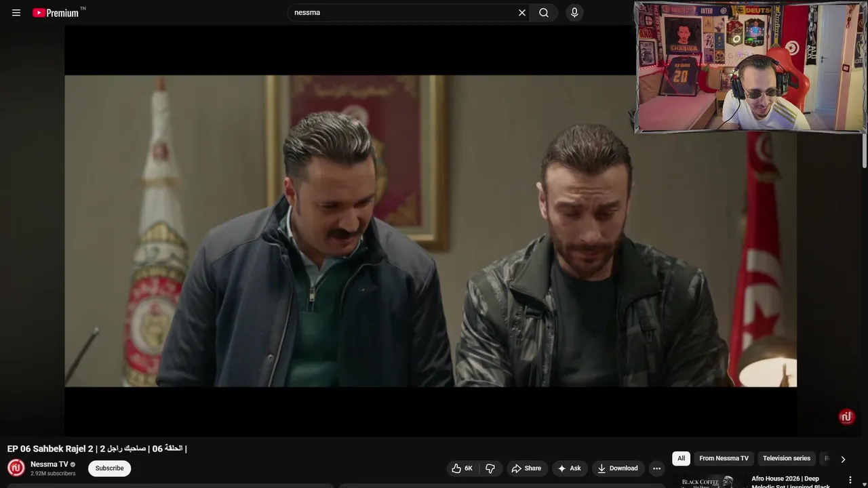Like the video with 6K
The image size is (868, 488).
coord(462,468)
